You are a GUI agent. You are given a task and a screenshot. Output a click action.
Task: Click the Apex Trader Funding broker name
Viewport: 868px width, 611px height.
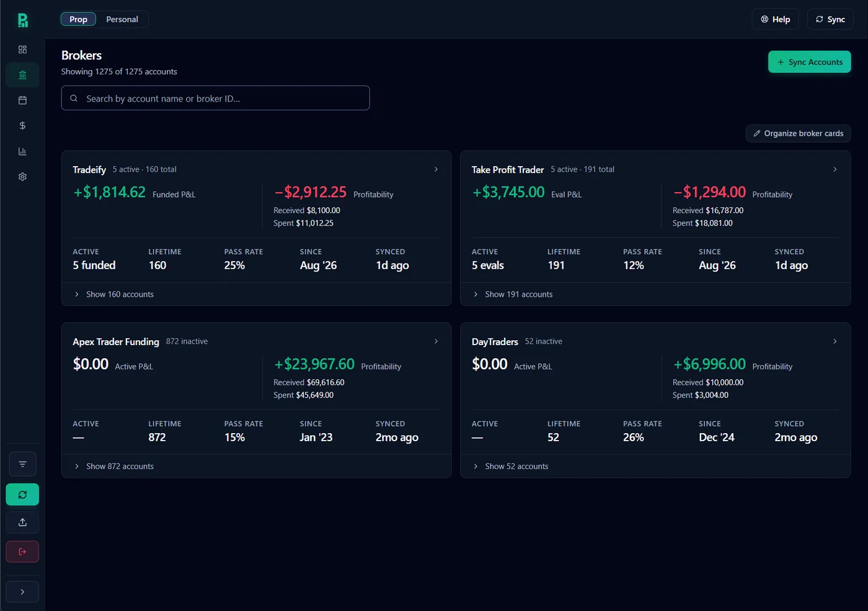click(x=116, y=342)
